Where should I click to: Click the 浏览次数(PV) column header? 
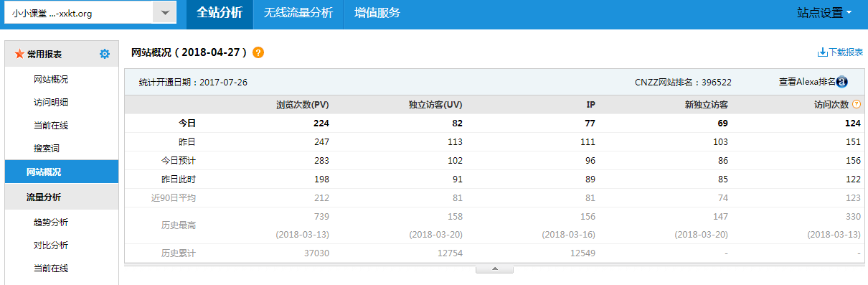click(x=303, y=105)
